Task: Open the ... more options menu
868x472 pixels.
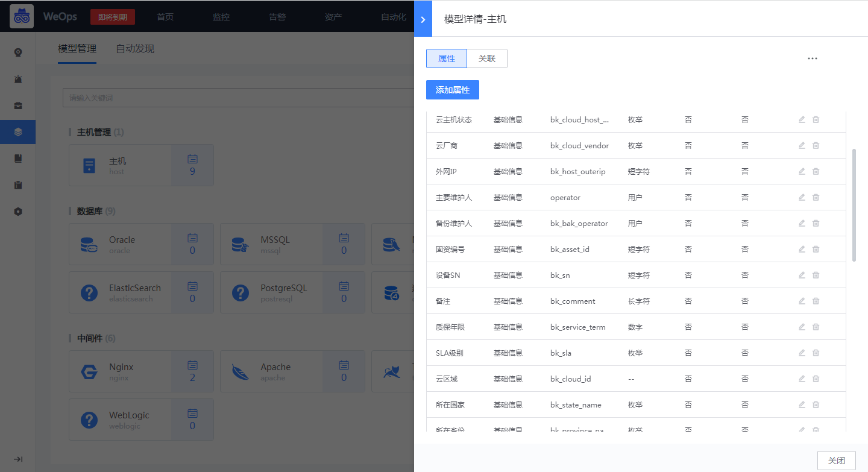Action: (812, 58)
